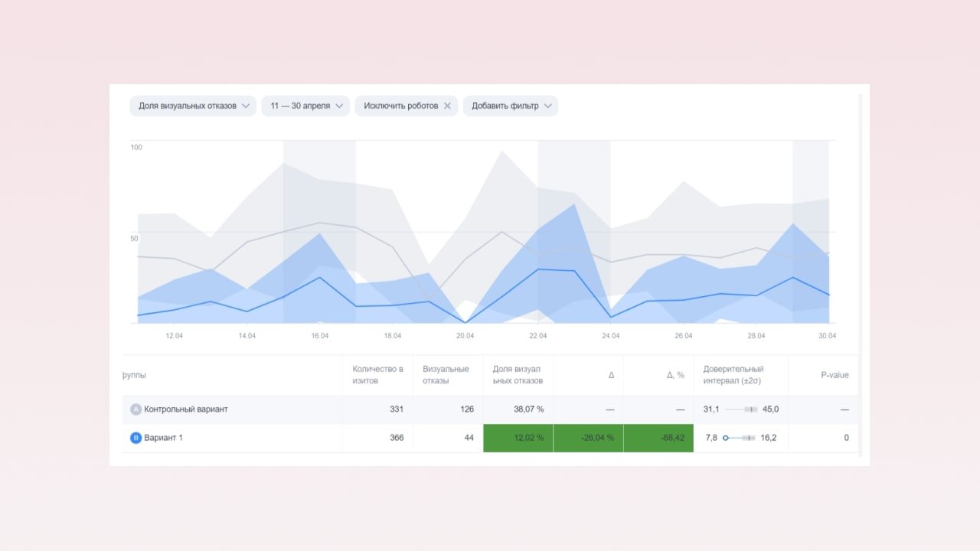The height and width of the screenshot is (551, 980).
Task: Click the '24.04' date label on the chart axis
Action: click(x=610, y=336)
